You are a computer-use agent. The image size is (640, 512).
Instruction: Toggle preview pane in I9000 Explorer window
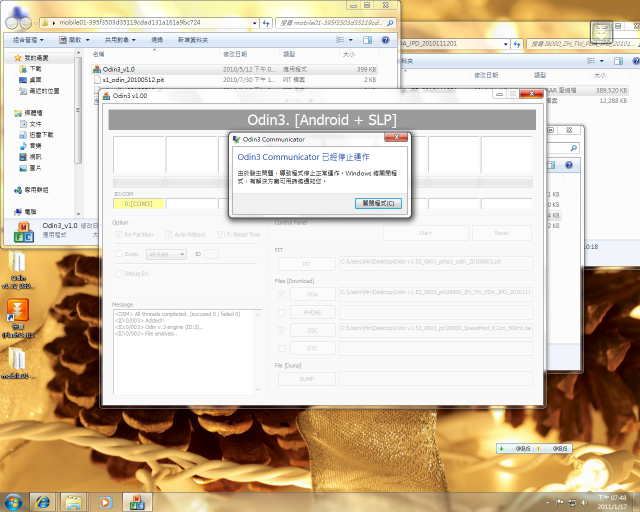(x=618, y=61)
